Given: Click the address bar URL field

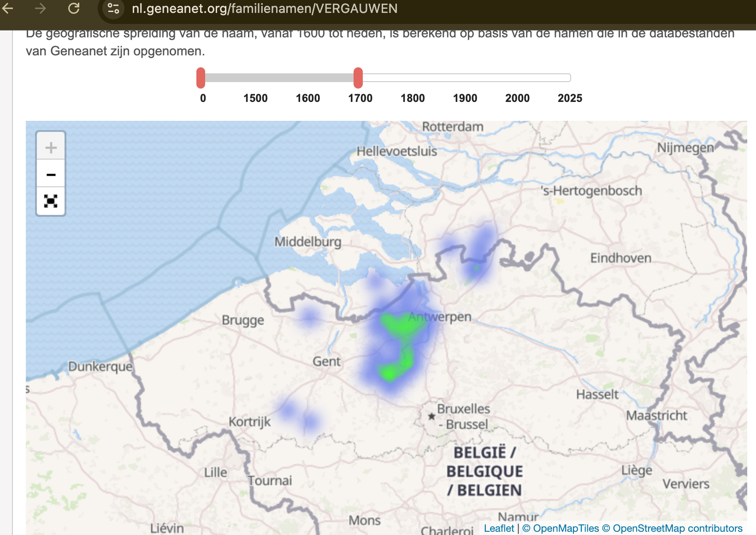Looking at the screenshot, I should click(x=265, y=8).
